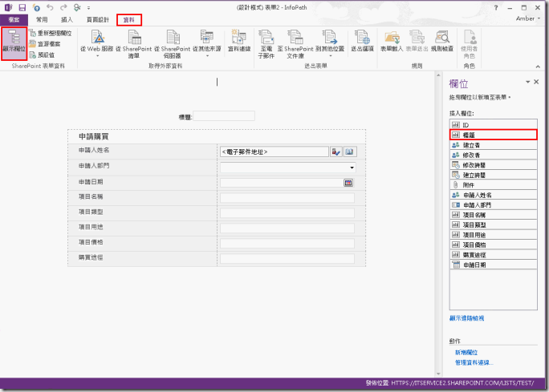Image resolution: width=549 pixels, height=392 pixels.
Task: Click the 顯示欄位 (Show Fields) ribbon icon
Action: coord(14,42)
